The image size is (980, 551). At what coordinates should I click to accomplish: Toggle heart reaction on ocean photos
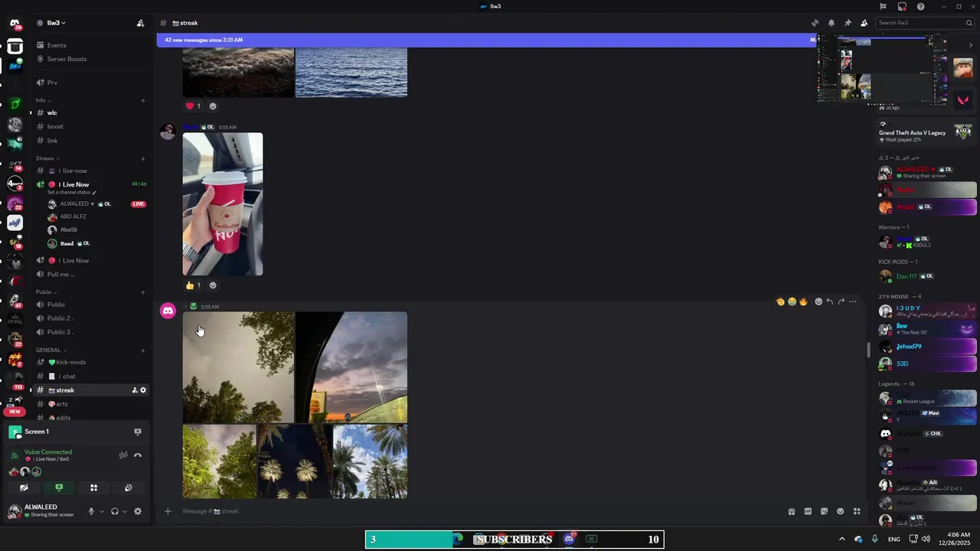coord(193,106)
